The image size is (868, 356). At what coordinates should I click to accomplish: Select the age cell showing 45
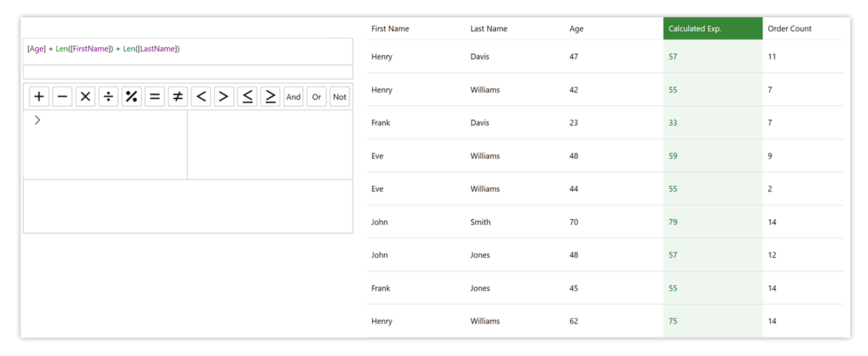[573, 288]
